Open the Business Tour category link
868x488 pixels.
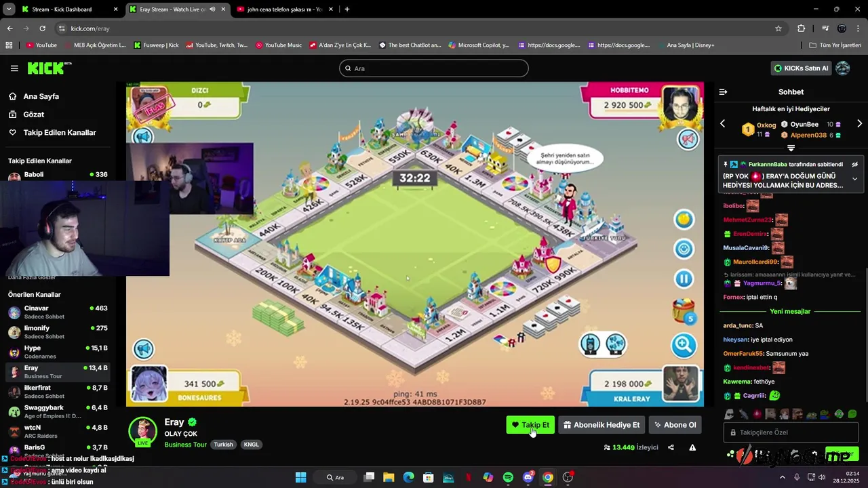tap(185, 445)
